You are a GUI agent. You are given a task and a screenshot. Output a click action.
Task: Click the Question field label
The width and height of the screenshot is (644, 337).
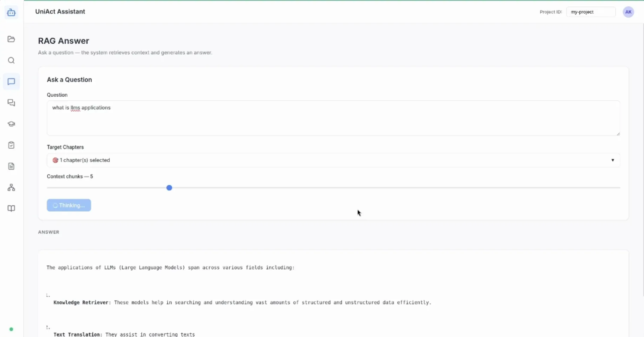pos(57,95)
